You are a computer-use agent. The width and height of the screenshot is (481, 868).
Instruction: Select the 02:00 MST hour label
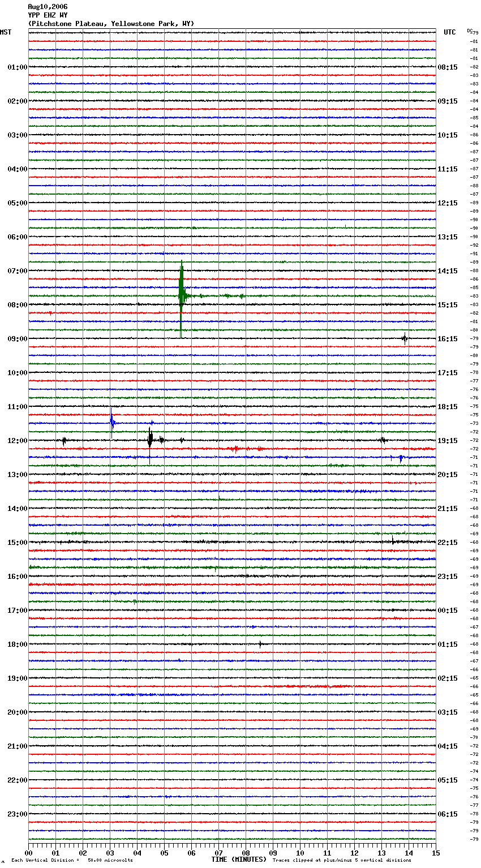(18, 101)
